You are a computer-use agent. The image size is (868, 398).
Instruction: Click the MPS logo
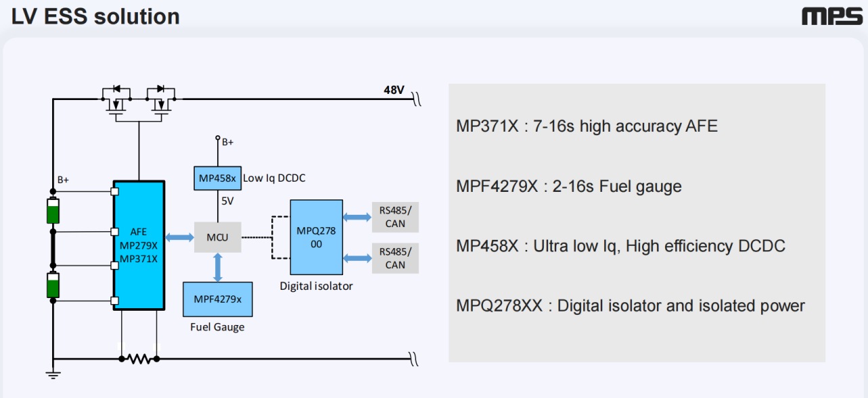[x=832, y=16]
